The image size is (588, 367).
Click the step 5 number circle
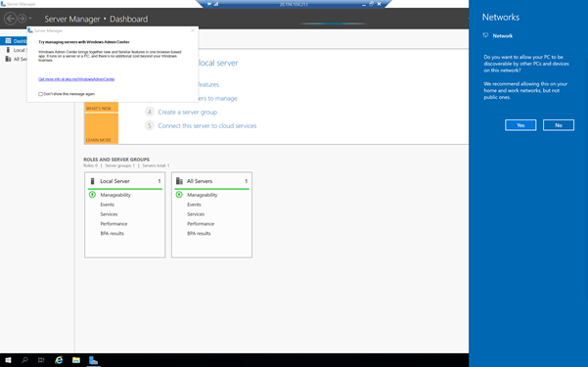150,125
